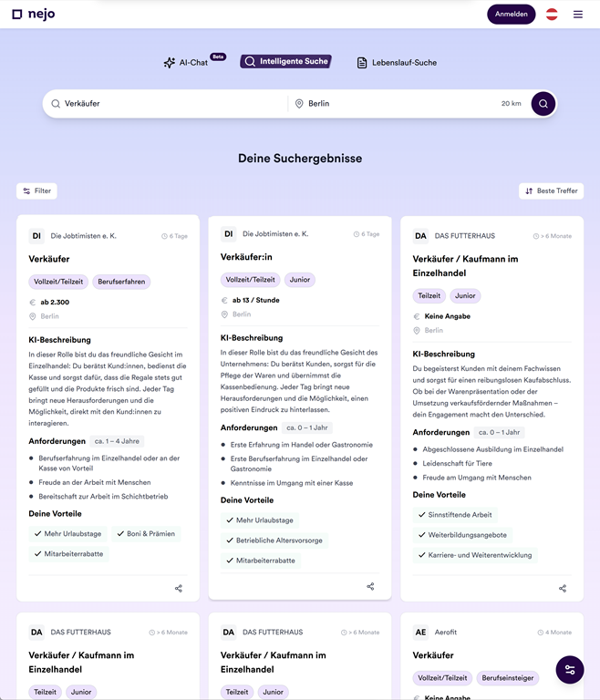Open the floating filter settings button
This screenshot has height=700, width=600.
(x=570, y=669)
